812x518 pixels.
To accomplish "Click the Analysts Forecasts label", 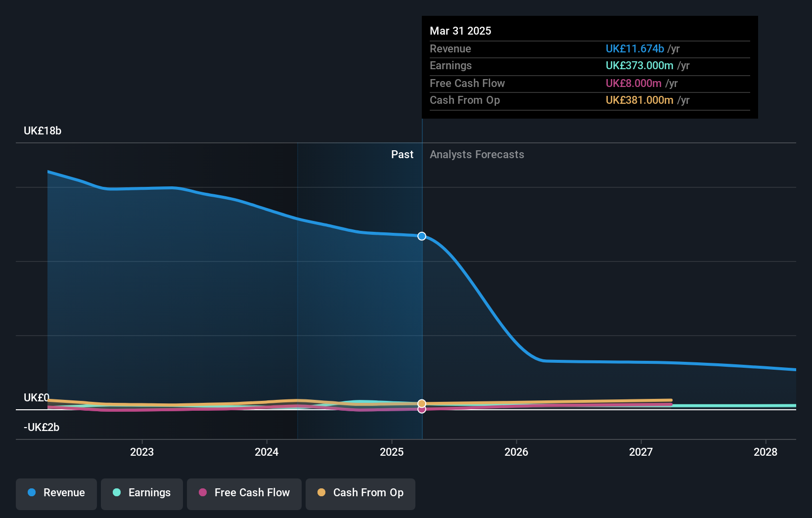I will pos(477,154).
